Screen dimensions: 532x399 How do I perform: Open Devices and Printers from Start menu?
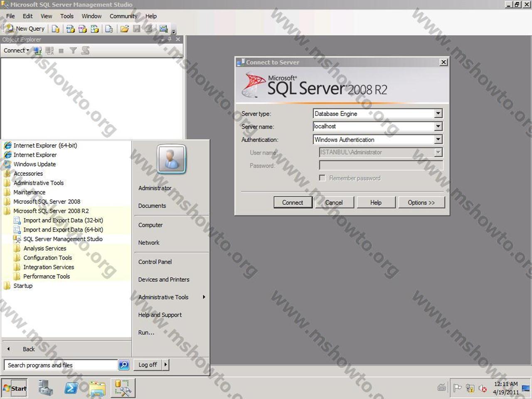(164, 280)
